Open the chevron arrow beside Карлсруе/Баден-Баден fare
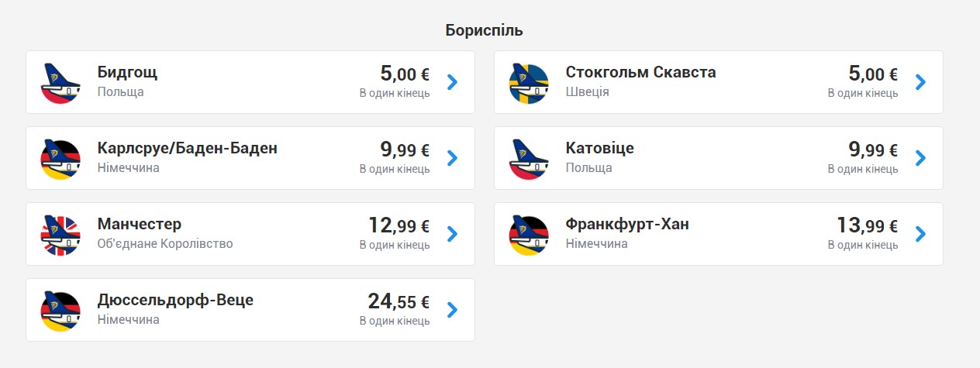980x368 pixels. [x=453, y=158]
